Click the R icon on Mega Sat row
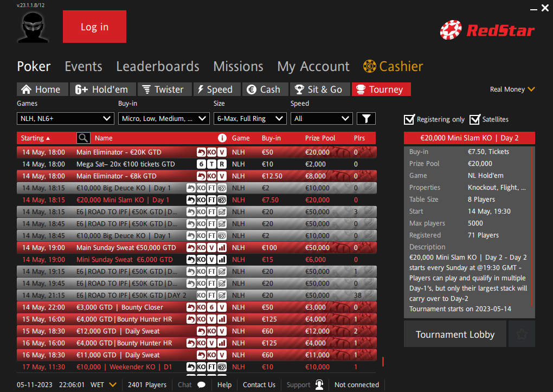Screen dimensions: 553x392 pyautogui.click(x=222, y=164)
